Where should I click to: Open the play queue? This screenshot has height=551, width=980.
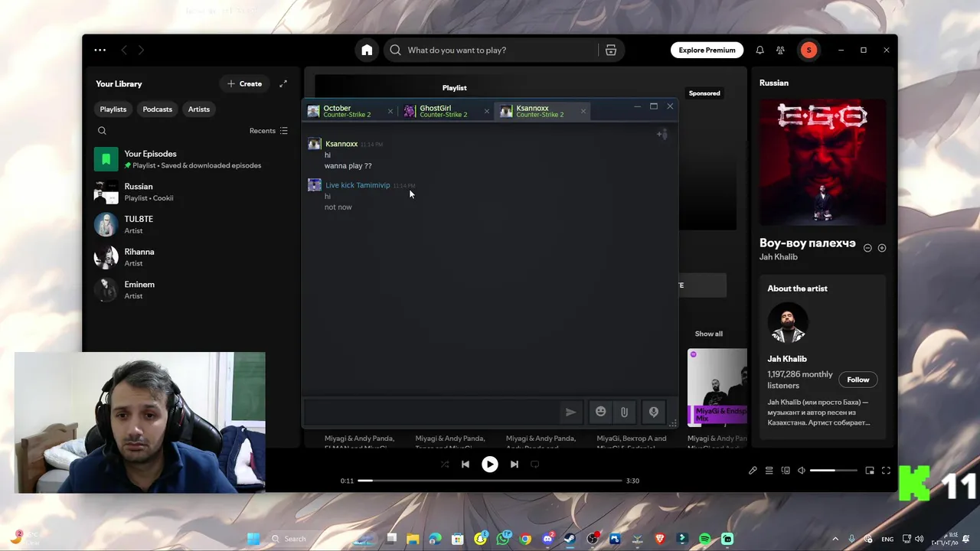pyautogui.click(x=769, y=471)
